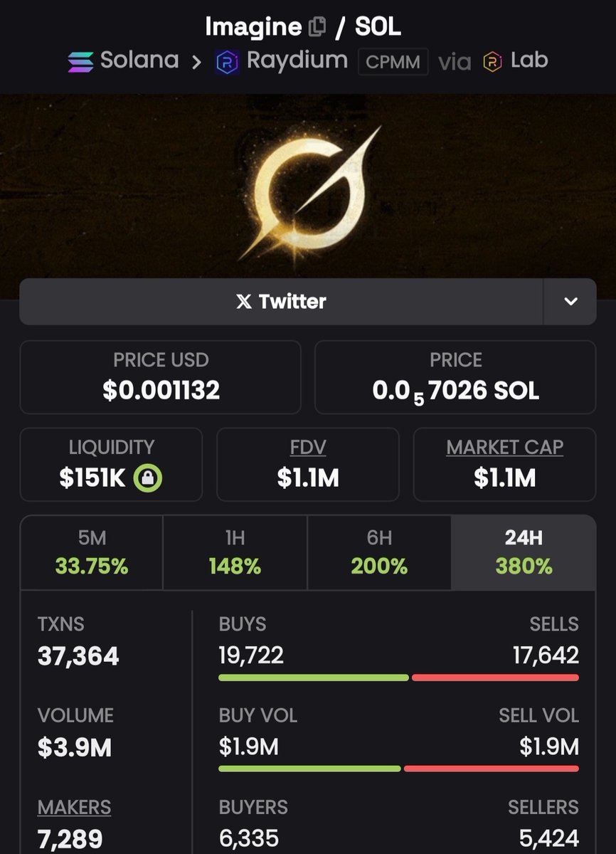Select the 24H timeframe tab
This screenshot has height=854, width=616.
pyautogui.click(x=524, y=553)
